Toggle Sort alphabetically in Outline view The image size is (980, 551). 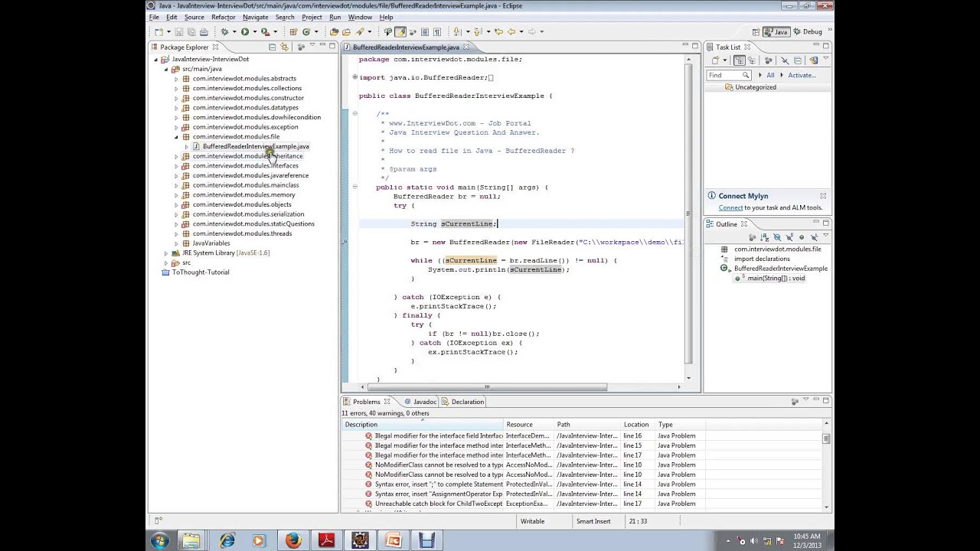(x=765, y=237)
